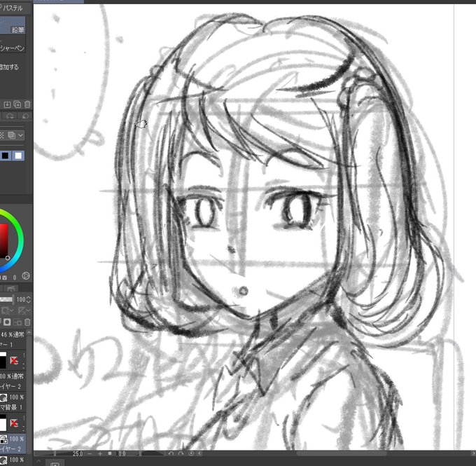The width and height of the screenshot is (476, 466).
Task: Open the ruler-range icon dropdown arrow
Action: tap(28, 310)
